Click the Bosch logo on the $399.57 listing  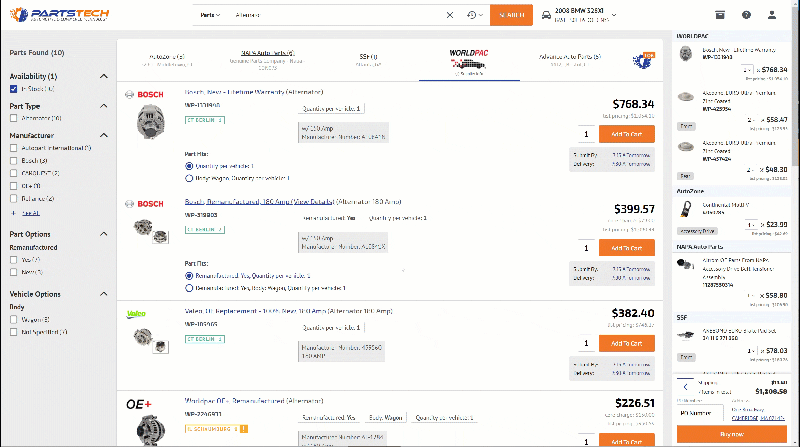click(x=144, y=204)
